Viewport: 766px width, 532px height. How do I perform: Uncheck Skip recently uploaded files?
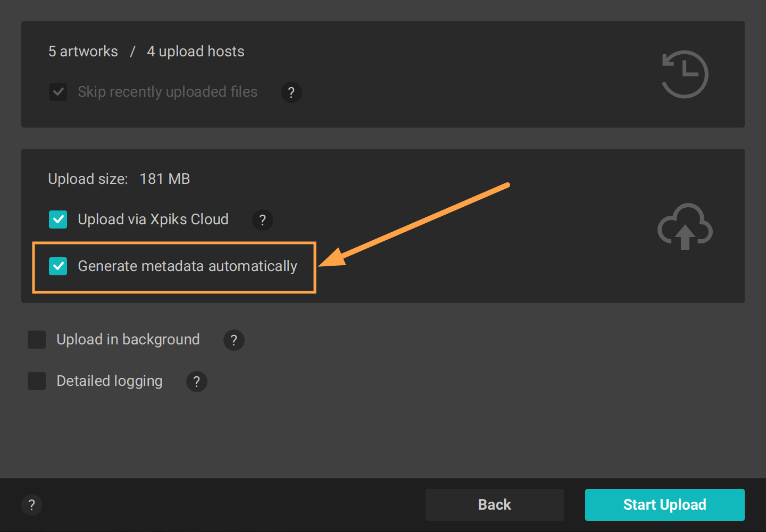click(58, 91)
